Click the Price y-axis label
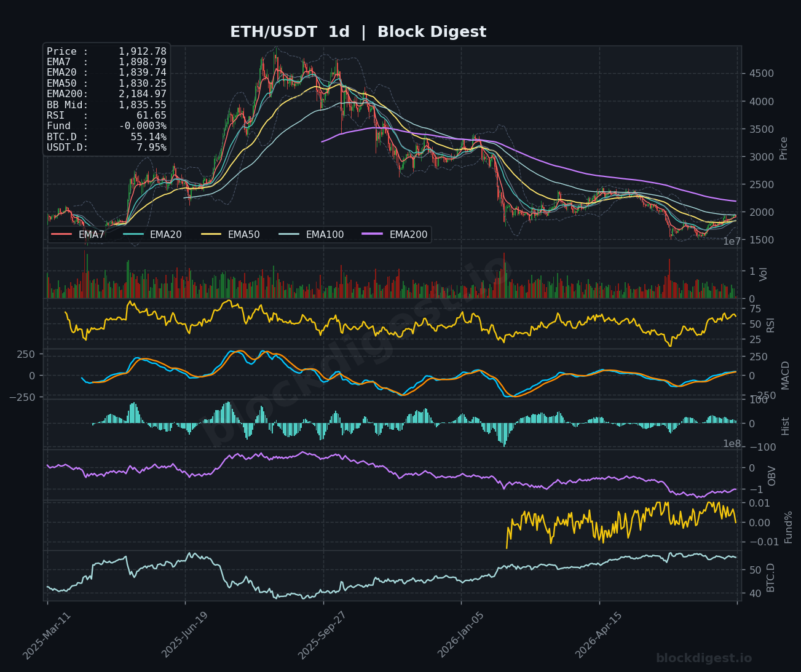 point(783,148)
